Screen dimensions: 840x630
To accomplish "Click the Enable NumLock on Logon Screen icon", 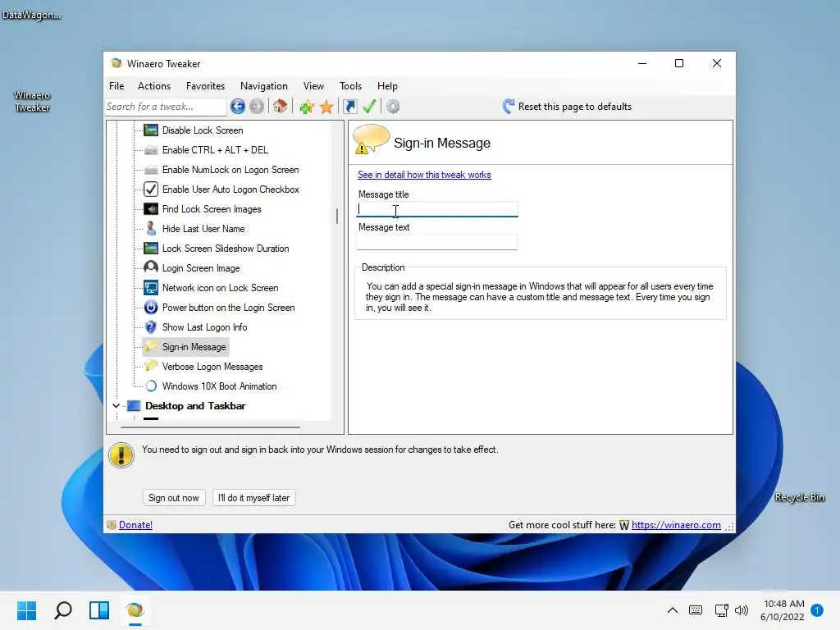I will coord(151,170).
